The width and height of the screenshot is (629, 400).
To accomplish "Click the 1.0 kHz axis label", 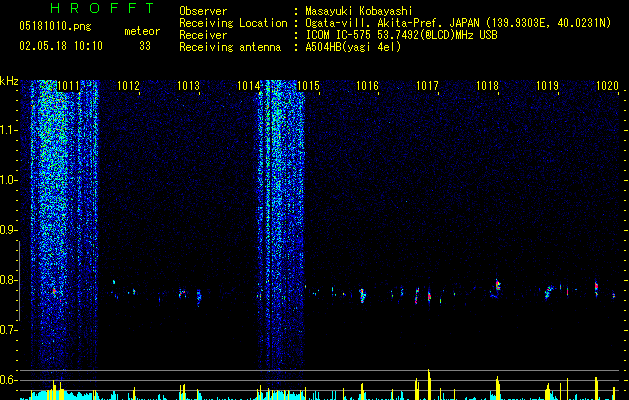I will coord(9,180).
